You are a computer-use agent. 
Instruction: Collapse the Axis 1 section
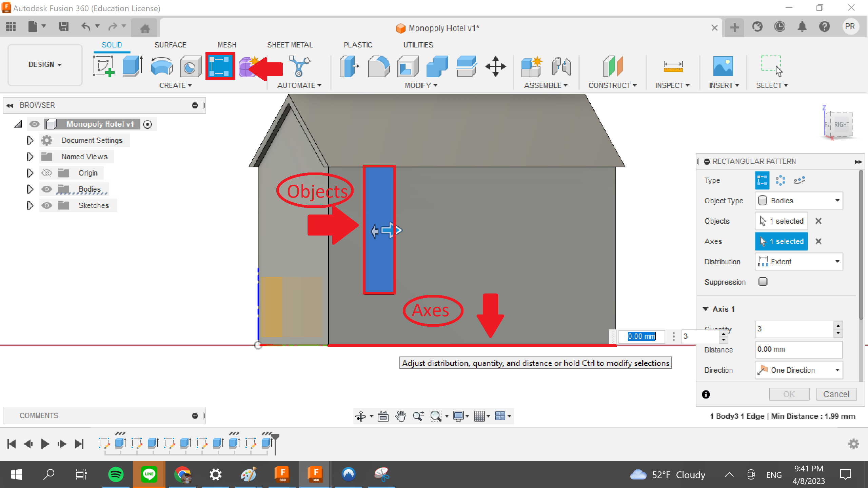[706, 309]
